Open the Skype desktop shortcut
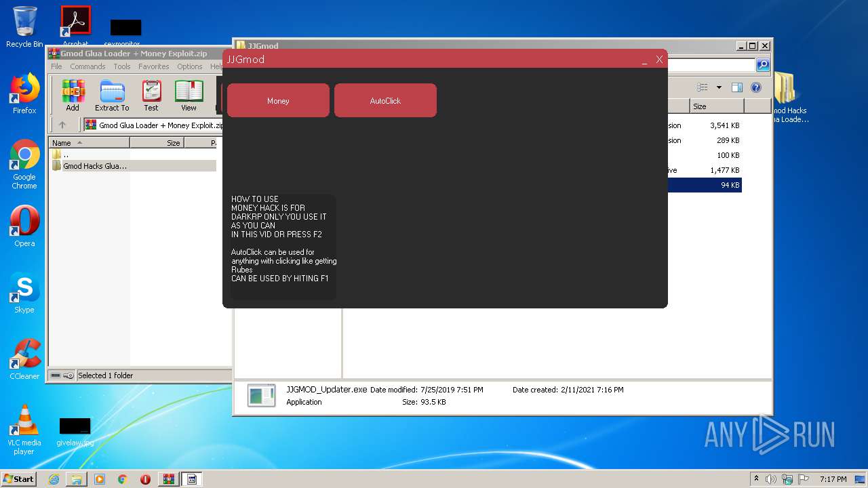The width and height of the screenshot is (868, 488). pyautogui.click(x=24, y=293)
